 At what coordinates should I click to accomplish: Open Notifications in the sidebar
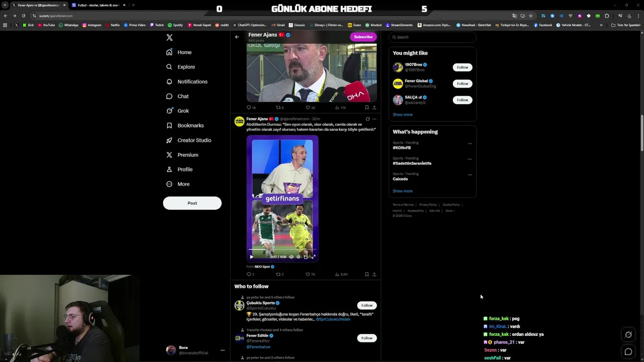click(187, 81)
